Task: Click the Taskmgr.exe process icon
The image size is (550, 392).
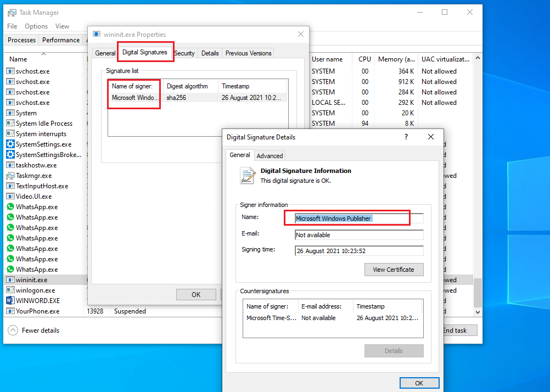Action: pyautogui.click(x=10, y=176)
